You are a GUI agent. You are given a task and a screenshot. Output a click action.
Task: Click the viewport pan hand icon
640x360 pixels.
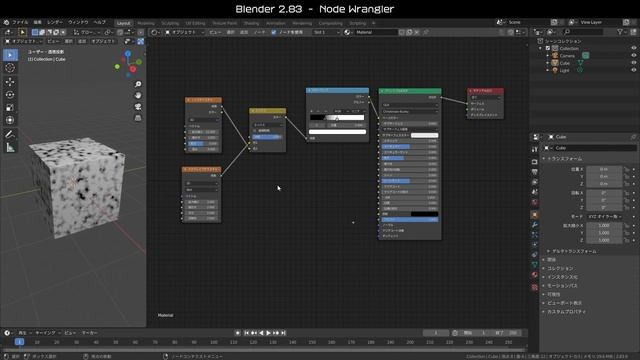[138, 95]
